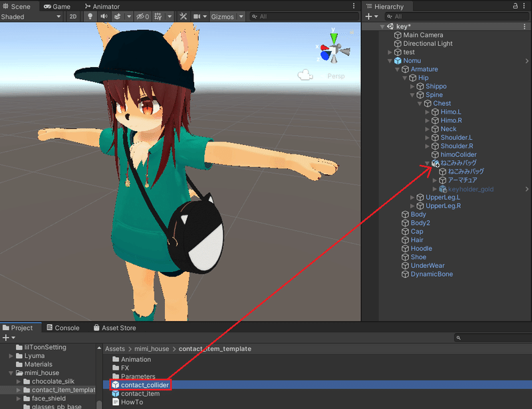
Task: Switch to the Project tab
Action: 18,328
